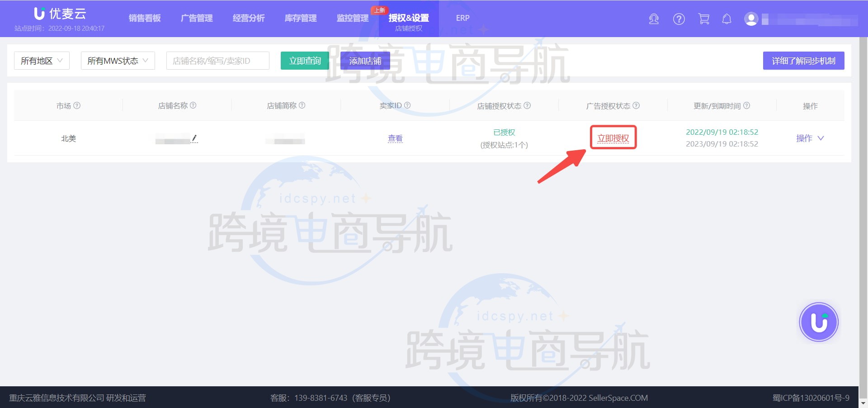Screen dimensions: 868x408
Task: Click the red 立即授权 link
Action: (x=613, y=138)
